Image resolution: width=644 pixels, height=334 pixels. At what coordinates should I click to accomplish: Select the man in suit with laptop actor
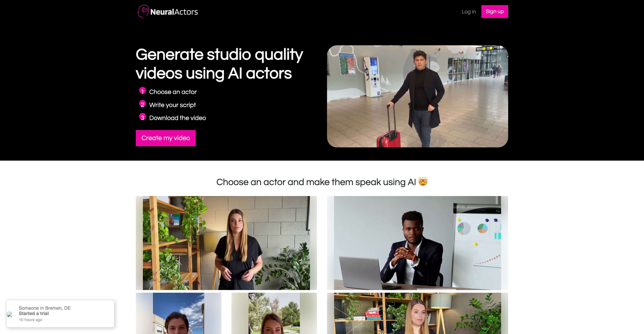417,243
